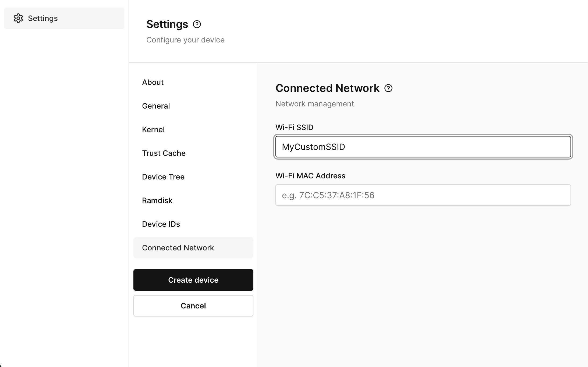The image size is (588, 367).
Task: Click the 'Configure your device' subtitle
Action: [x=185, y=40]
